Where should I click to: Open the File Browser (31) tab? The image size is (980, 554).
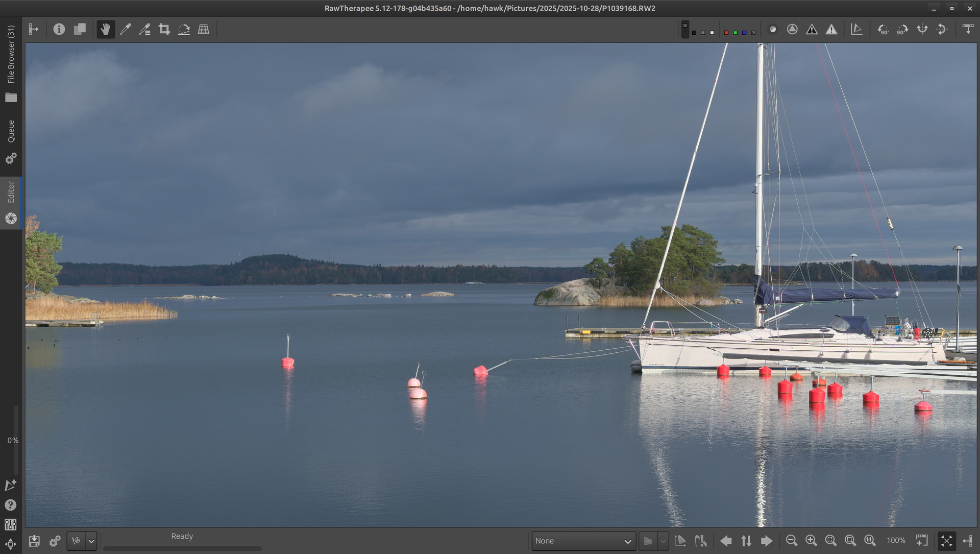pyautogui.click(x=11, y=62)
